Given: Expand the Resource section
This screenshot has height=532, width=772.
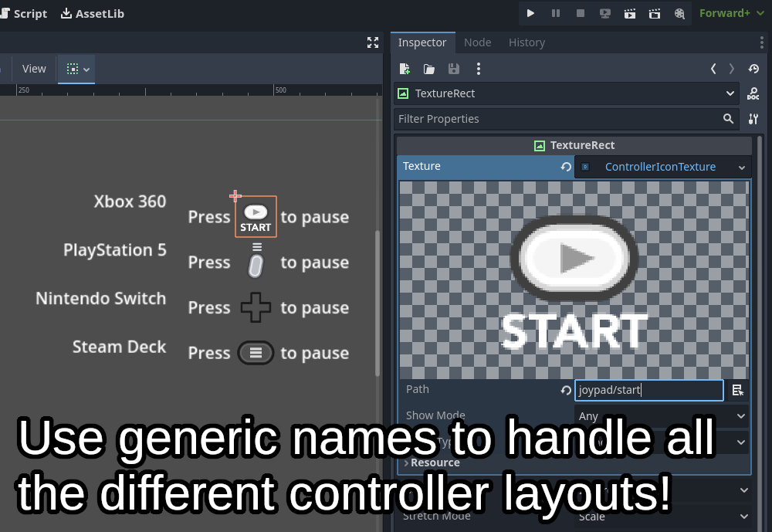Looking at the screenshot, I should (x=432, y=463).
